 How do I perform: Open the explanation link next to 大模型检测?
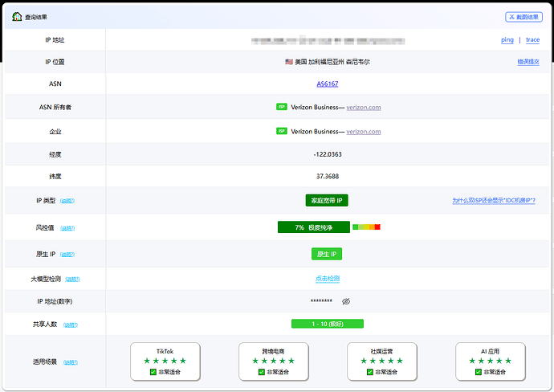click(72, 280)
